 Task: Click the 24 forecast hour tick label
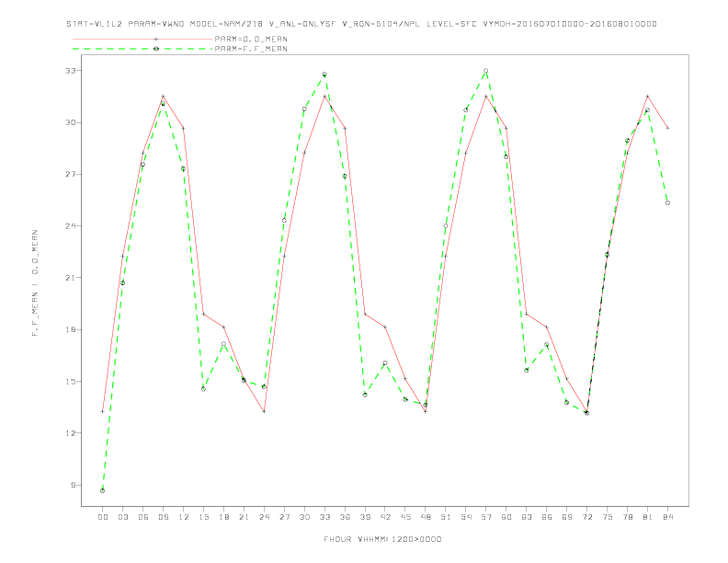point(264,517)
